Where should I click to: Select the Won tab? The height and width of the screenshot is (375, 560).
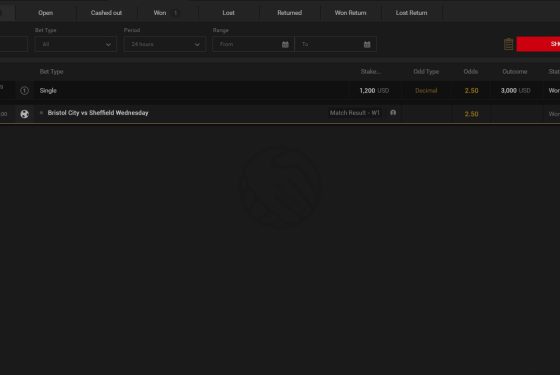point(167,13)
